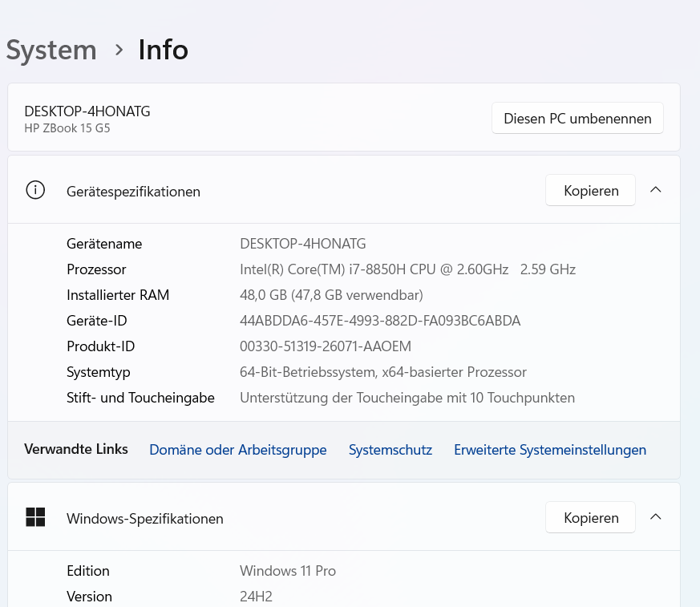Click Kopieren button for Windows-Spezifikationen
This screenshot has width=700, height=607.
pos(591,518)
